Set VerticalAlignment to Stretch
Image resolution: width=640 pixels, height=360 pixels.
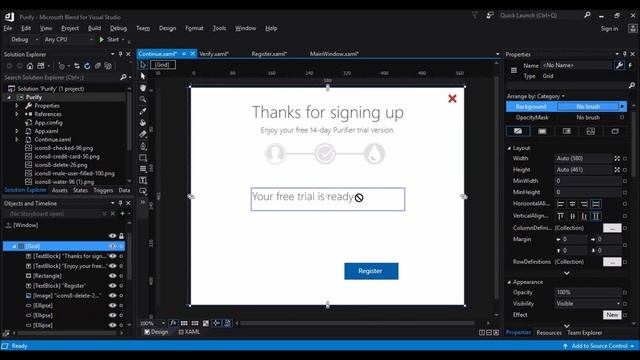(596, 216)
